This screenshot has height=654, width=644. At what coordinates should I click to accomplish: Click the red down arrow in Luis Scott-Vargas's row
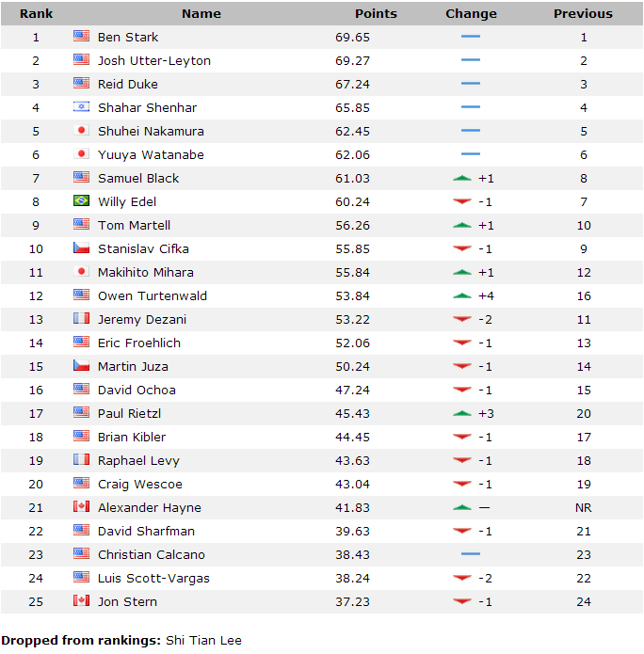coord(462,578)
